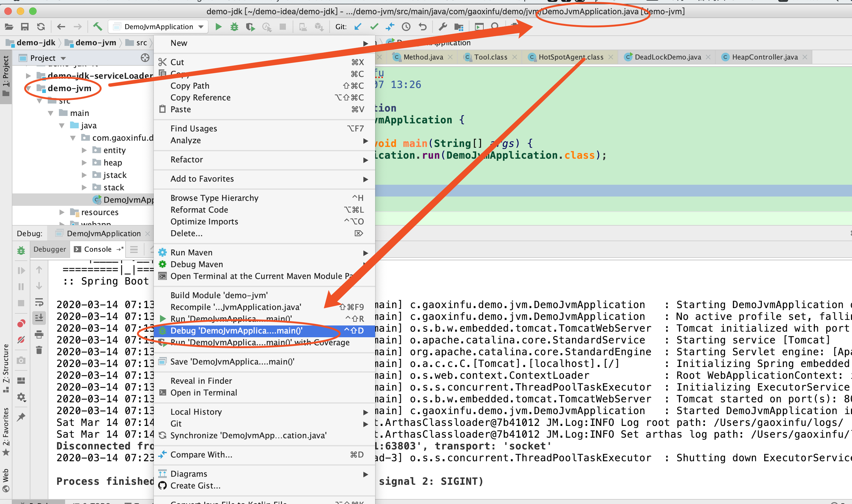852x504 pixels.
Task: Click View Breakpoints red circles icon
Action: pos(21,323)
